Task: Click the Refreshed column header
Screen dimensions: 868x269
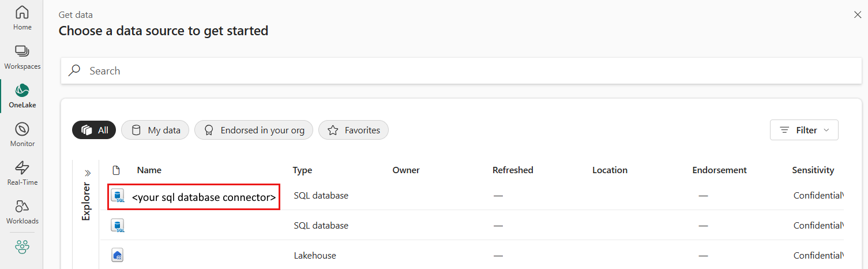Action: pos(513,170)
